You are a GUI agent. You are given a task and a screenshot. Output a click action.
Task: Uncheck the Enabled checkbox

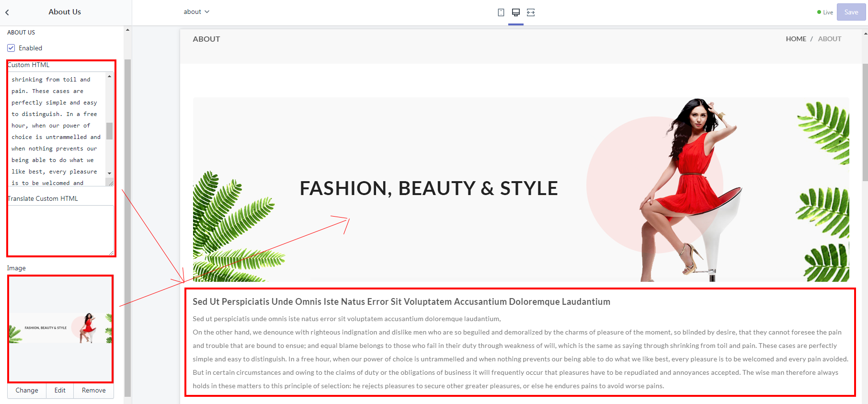(11, 48)
